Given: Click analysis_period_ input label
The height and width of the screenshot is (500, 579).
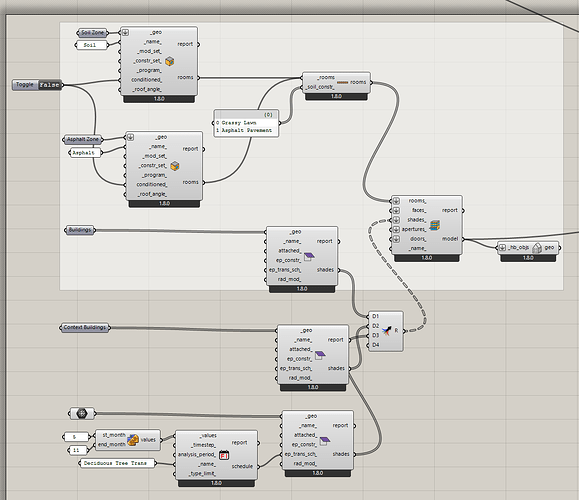Looking at the screenshot, I should [x=197, y=455].
